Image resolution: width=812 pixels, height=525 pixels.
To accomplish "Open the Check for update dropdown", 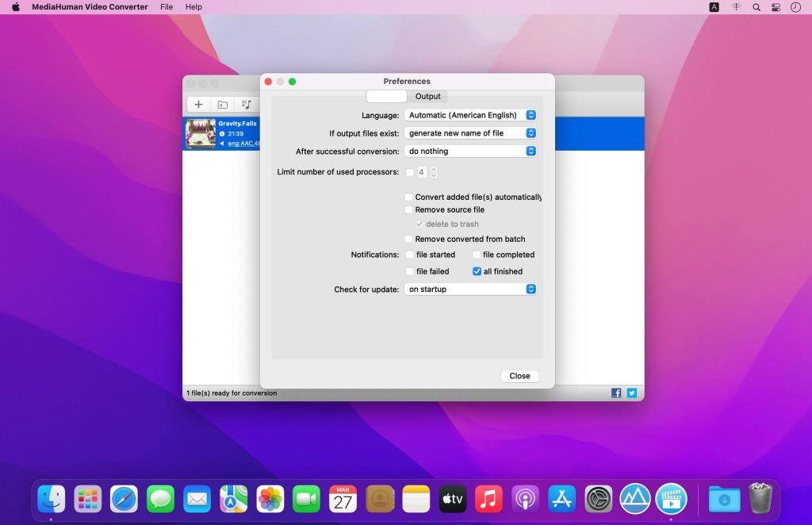I will (470, 289).
